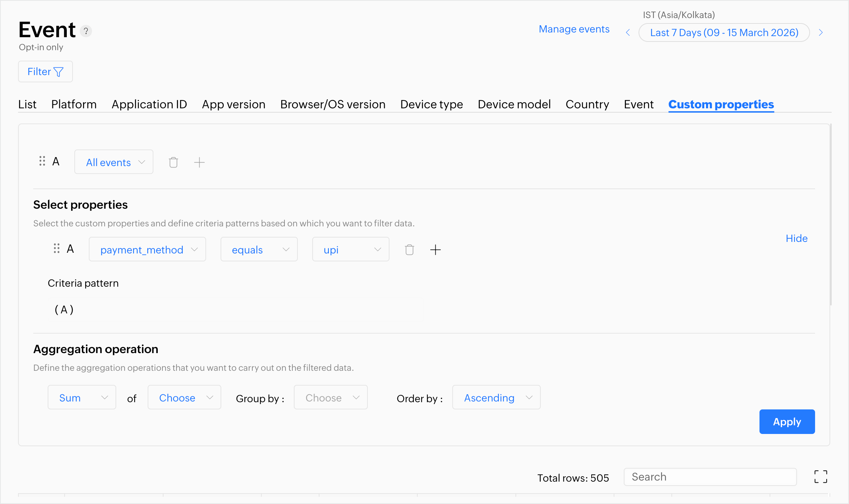Screen dimensions: 849x504
Task: Delete the All events row with the trash icon
Action: tap(173, 162)
